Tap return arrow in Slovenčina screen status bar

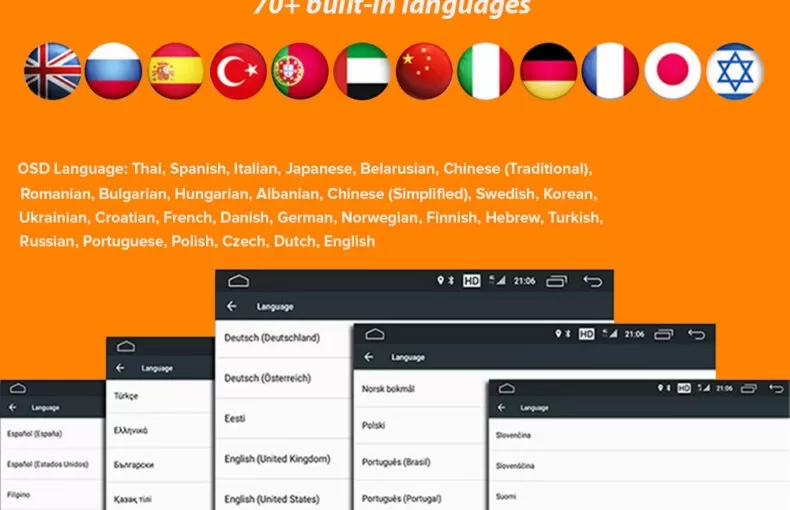click(776, 388)
